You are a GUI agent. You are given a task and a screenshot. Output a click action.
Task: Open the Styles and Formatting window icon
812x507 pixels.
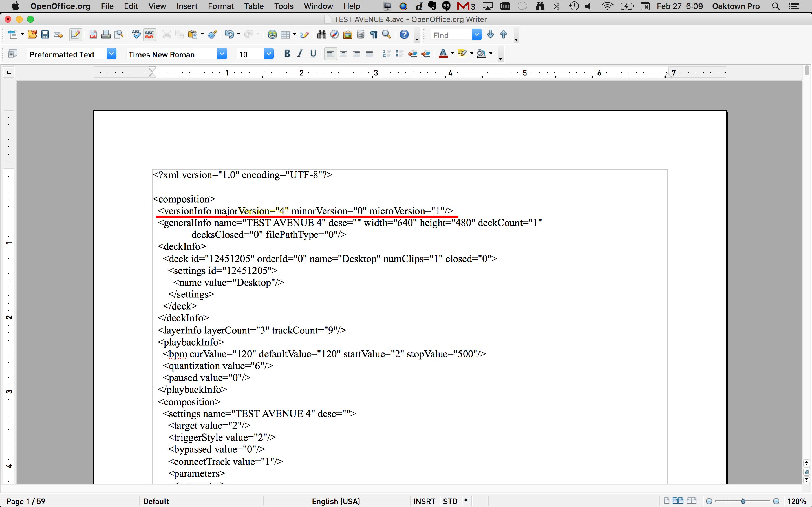click(x=13, y=54)
